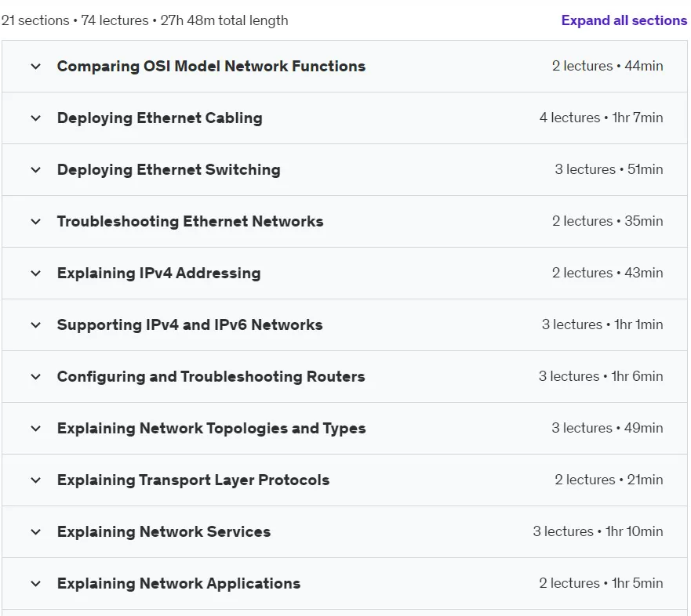Expand chevron beside Comparing OSI Model Network Functions
The image size is (691, 616).
click(x=36, y=67)
